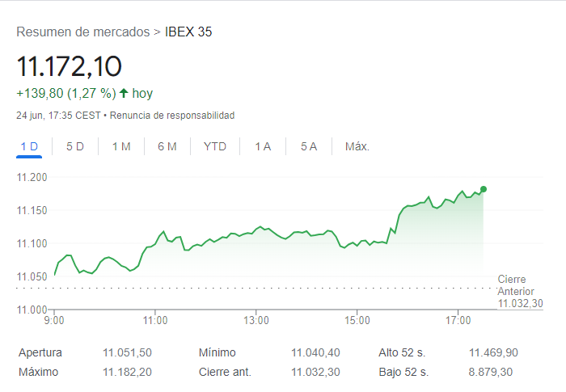
Task: Click the Apertura value 11.051,50
Action: (x=127, y=352)
